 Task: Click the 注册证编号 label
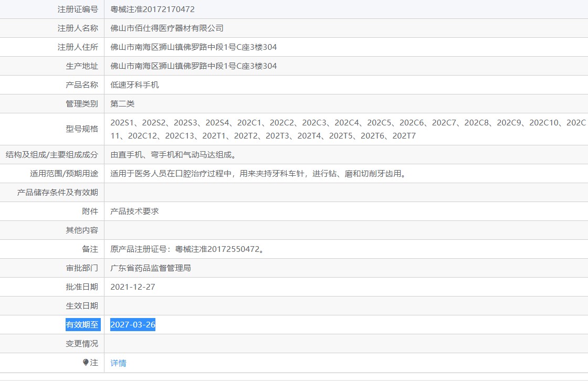(78, 9)
